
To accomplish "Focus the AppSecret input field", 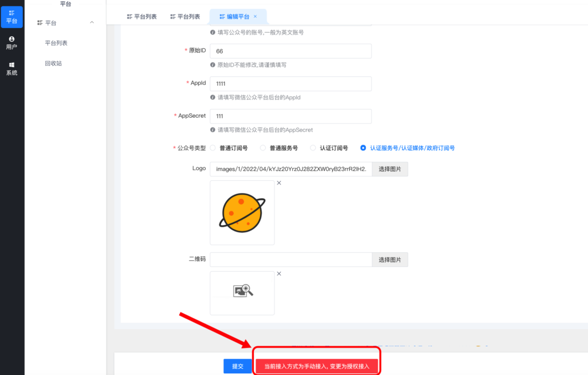I will (291, 116).
